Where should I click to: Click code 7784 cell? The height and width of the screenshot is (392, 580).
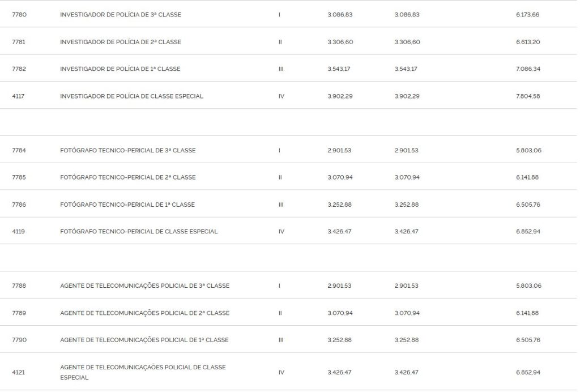(19, 151)
